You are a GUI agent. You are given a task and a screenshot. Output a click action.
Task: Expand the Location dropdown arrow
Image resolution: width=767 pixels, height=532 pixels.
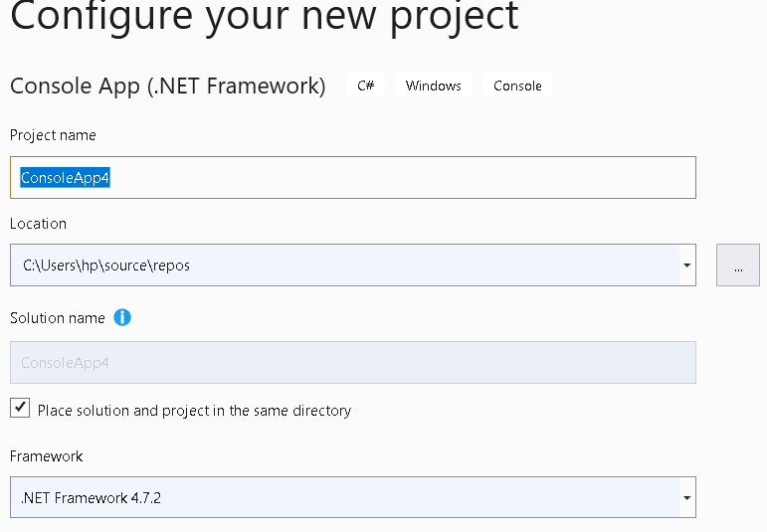[x=687, y=266]
